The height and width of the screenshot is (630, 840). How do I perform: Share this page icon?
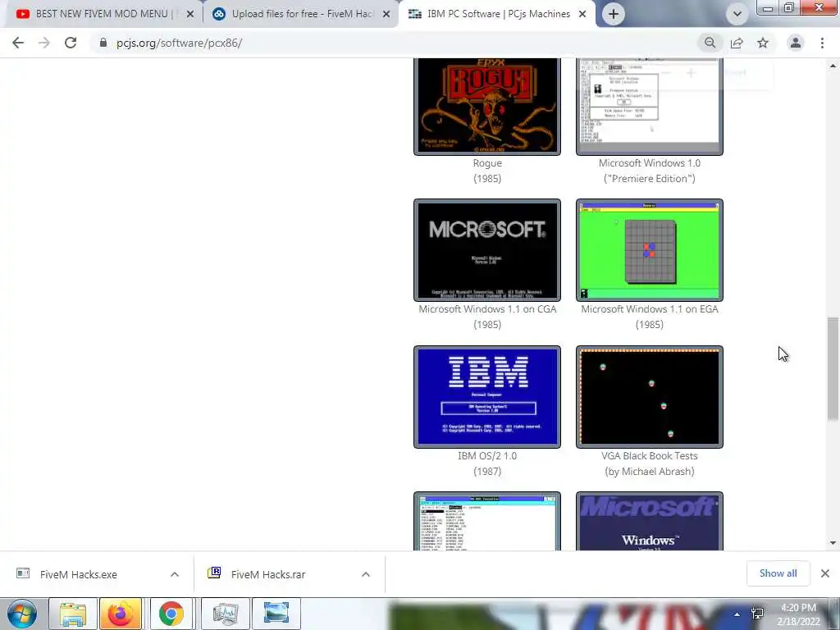point(737,43)
